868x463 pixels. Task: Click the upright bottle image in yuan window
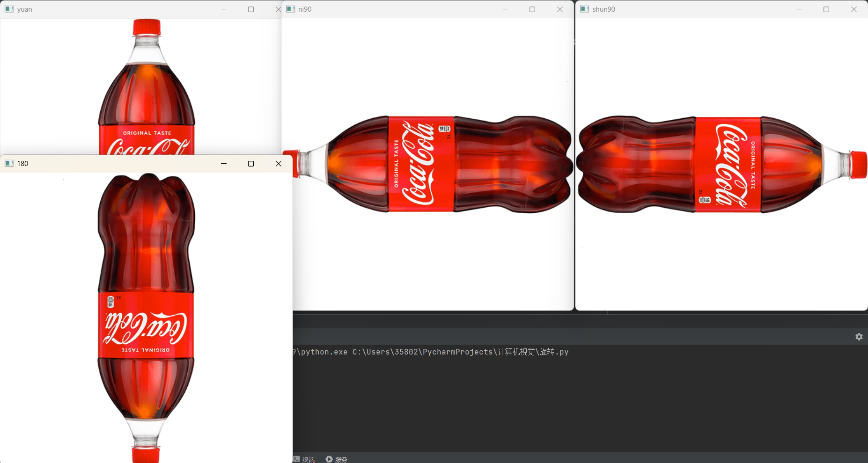pos(147,87)
